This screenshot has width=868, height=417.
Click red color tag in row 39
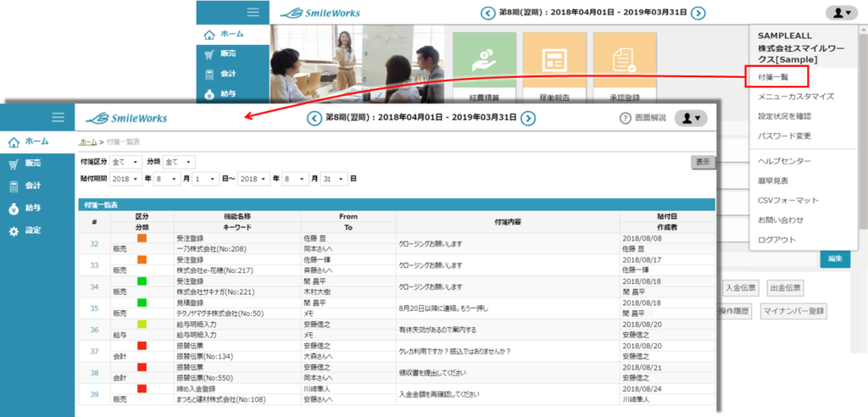coord(142,389)
